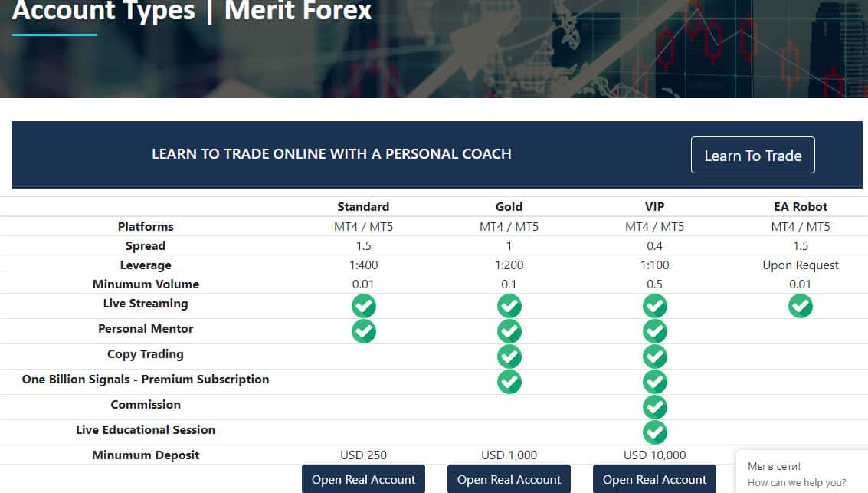Click VIP One Billion Signals checkmark
This screenshot has height=493, width=868.
click(x=655, y=382)
